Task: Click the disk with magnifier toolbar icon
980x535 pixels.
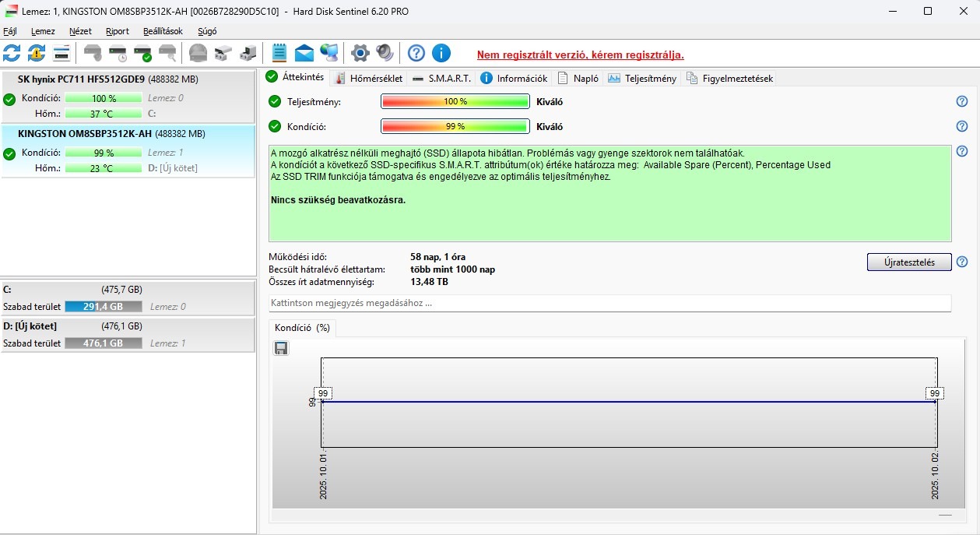Action: (x=167, y=53)
